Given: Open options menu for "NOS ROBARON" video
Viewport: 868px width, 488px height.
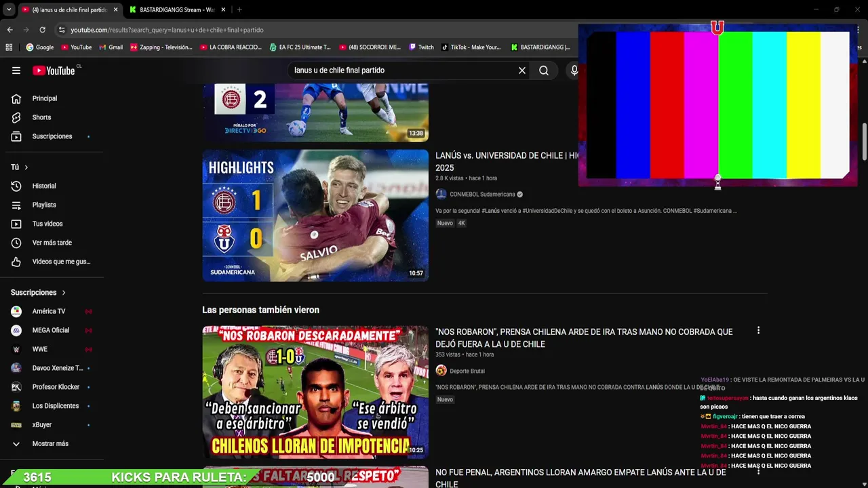Looking at the screenshot, I should [x=758, y=331].
